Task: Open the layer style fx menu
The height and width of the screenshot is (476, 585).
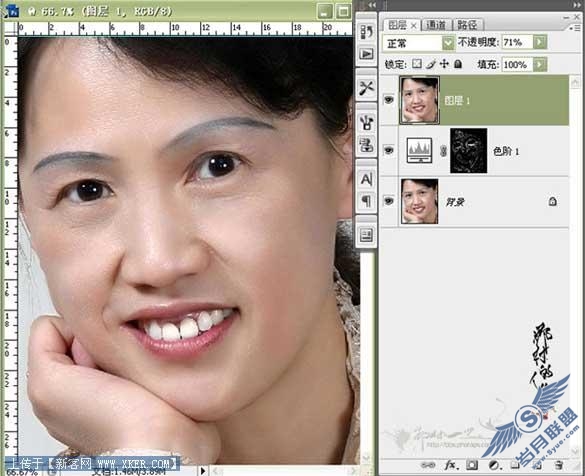Action: [451, 465]
